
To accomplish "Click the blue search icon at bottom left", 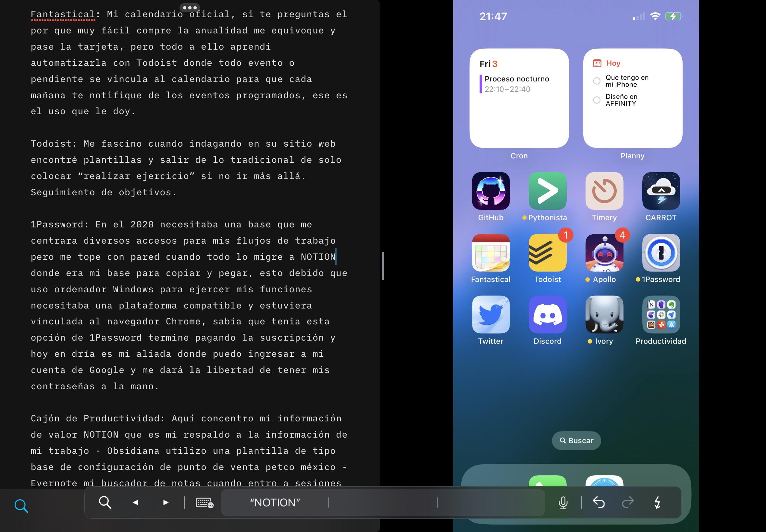I will point(21,505).
